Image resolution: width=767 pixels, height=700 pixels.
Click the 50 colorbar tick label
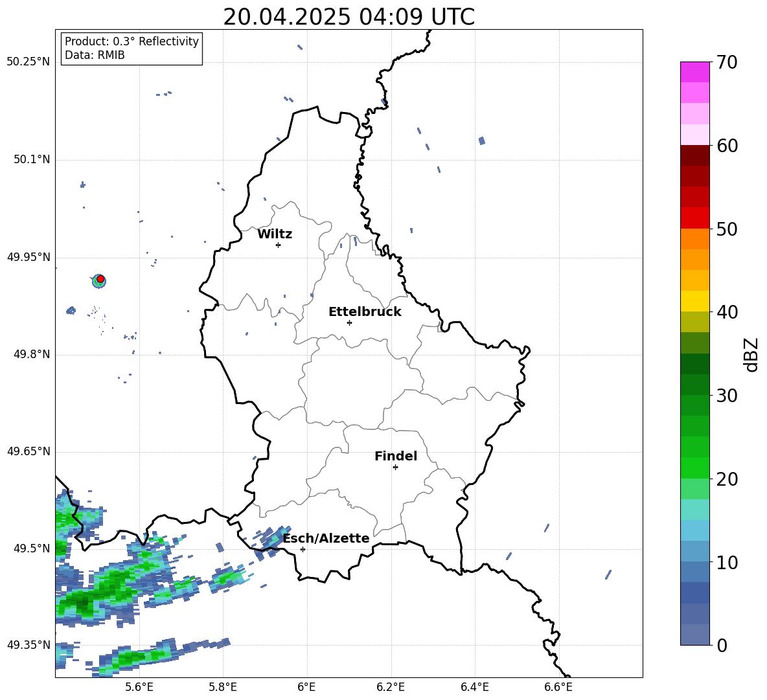click(727, 229)
